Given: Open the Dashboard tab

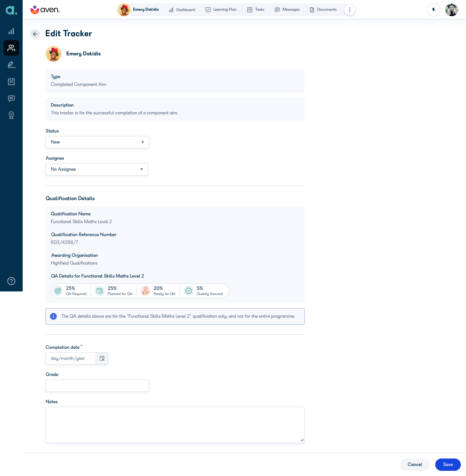Looking at the screenshot, I should (x=182, y=10).
